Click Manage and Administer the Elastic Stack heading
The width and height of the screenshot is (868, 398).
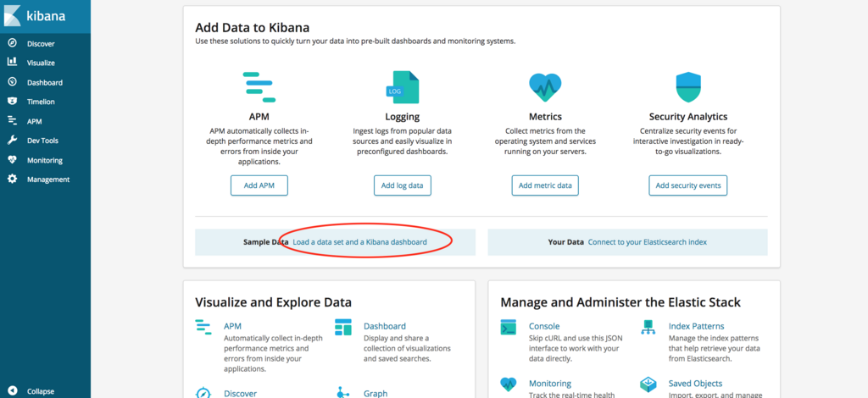[620, 302]
